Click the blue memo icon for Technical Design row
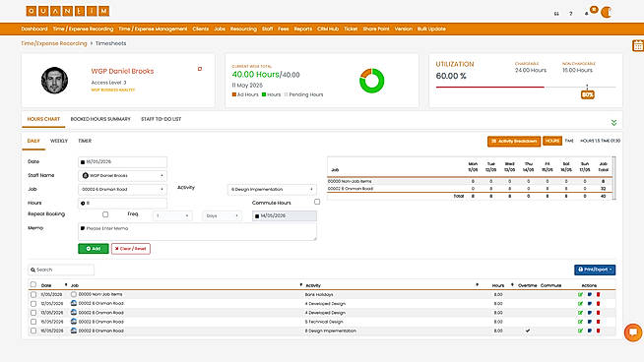Screen dimensions: 644x362 [590, 322]
